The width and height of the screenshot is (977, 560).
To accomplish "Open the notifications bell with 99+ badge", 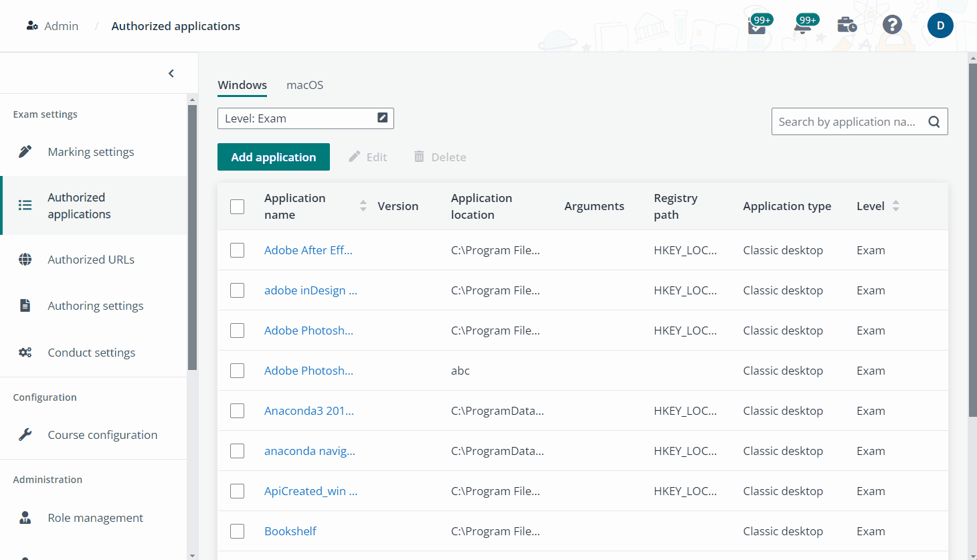I will pyautogui.click(x=805, y=25).
